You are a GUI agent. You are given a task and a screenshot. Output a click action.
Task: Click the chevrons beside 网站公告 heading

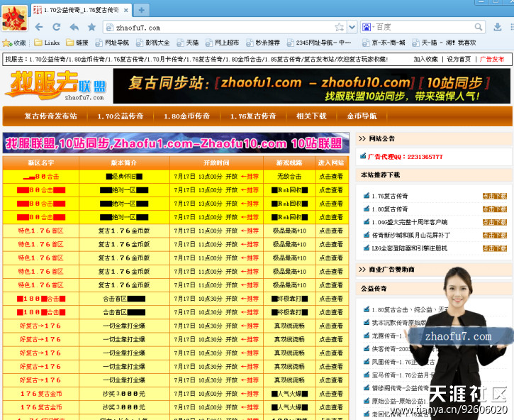coord(362,138)
